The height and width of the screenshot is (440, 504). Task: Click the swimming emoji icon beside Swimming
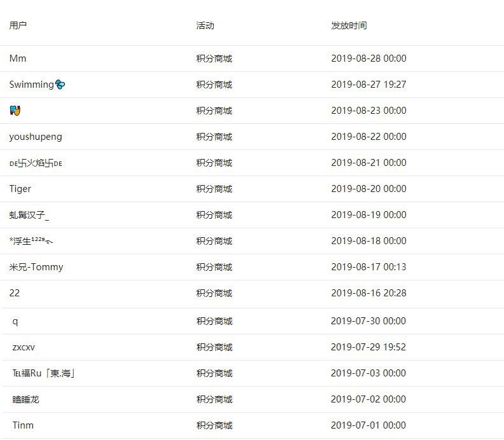pyautogui.click(x=60, y=85)
